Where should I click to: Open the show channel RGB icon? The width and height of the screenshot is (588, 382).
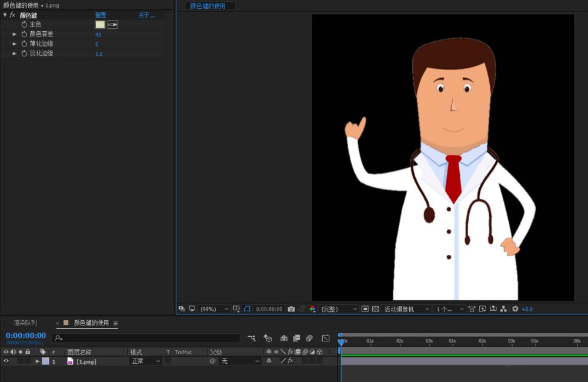tap(312, 309)
